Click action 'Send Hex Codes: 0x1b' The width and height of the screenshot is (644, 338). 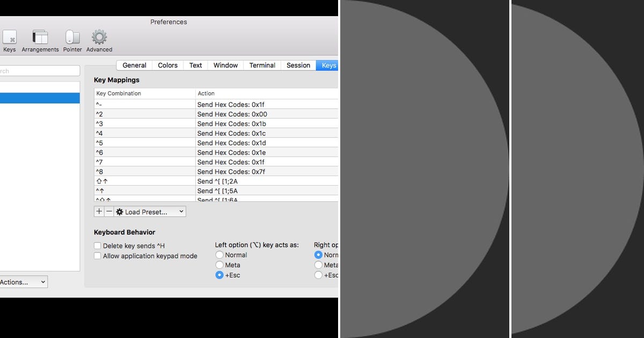coord(232,124)
